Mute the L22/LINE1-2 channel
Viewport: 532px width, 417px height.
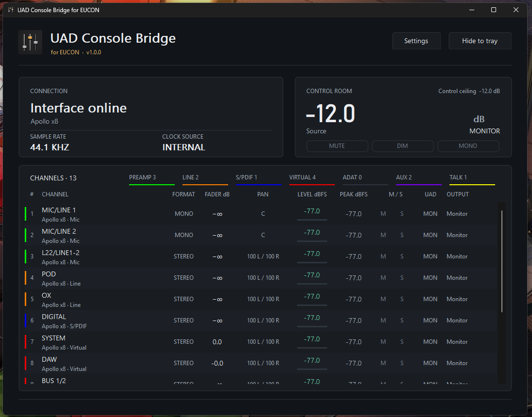click(383, 257)
